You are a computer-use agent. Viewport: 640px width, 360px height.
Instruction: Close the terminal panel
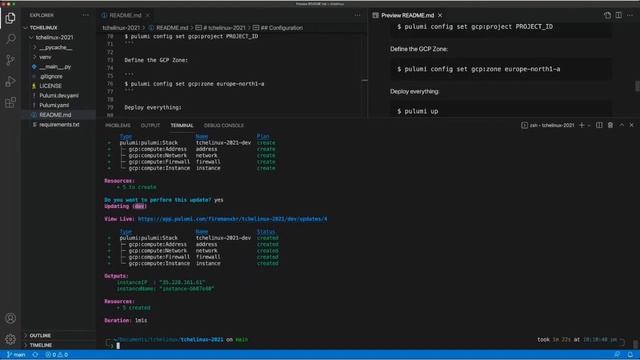tap(631, 125)
